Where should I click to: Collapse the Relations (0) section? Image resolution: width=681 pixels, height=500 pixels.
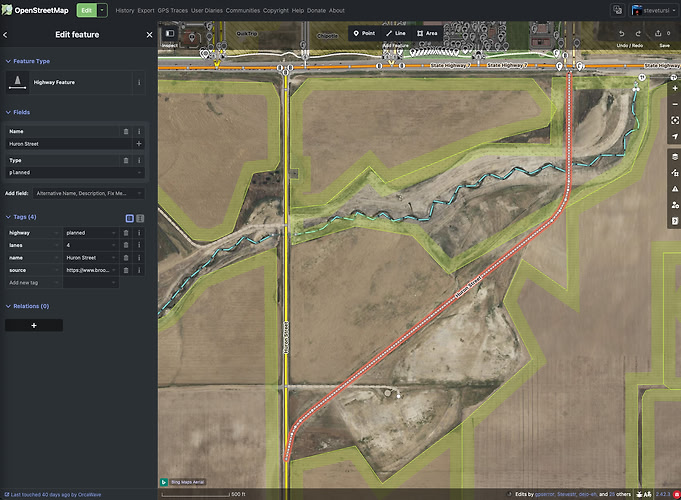pyautogui.click(x=27, y=306)
